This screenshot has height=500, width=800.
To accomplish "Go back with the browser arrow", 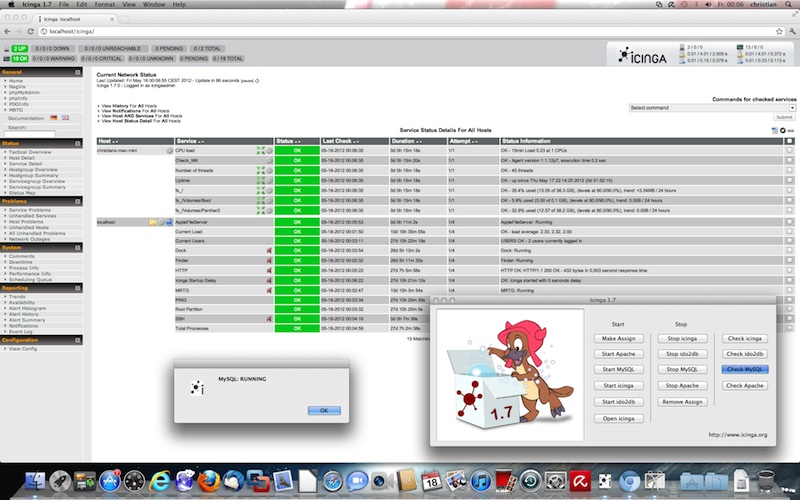I will (x=7, y=32).
